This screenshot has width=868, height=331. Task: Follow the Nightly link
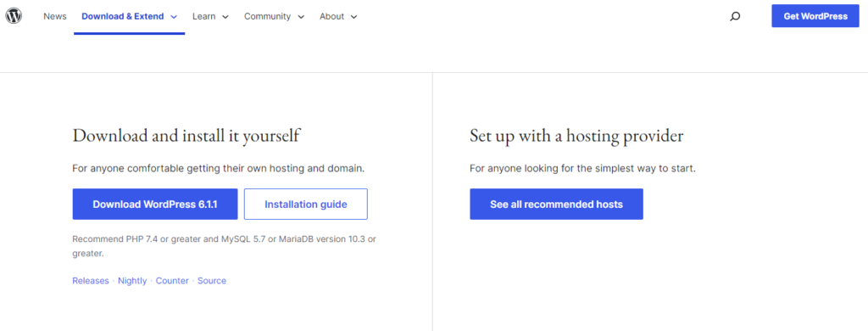point(132,281)
